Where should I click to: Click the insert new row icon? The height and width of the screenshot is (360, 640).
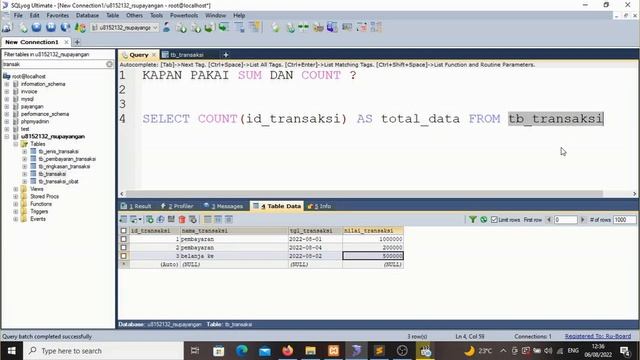click(150, 220)
